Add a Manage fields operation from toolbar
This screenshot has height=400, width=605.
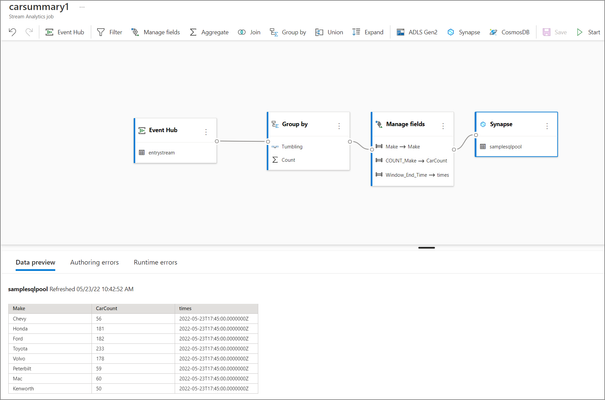pyautogui.click(x=155, y=32)
